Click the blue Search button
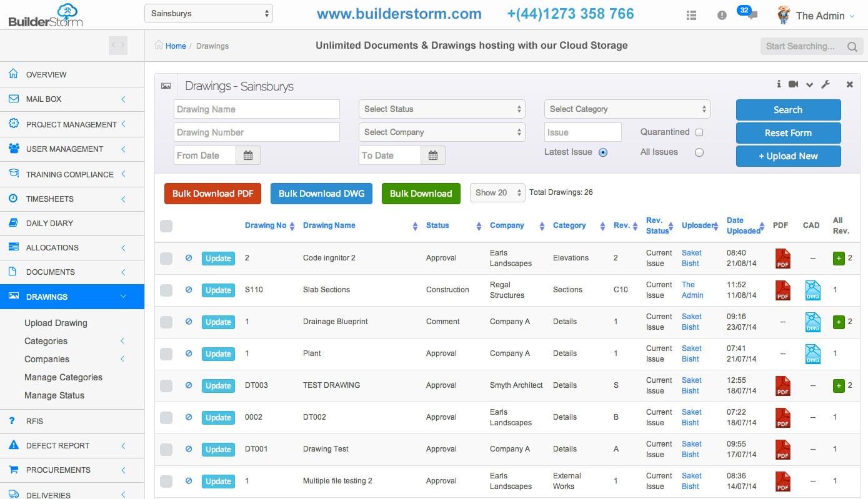Screen dimensions: 868x499 [788, 110]
